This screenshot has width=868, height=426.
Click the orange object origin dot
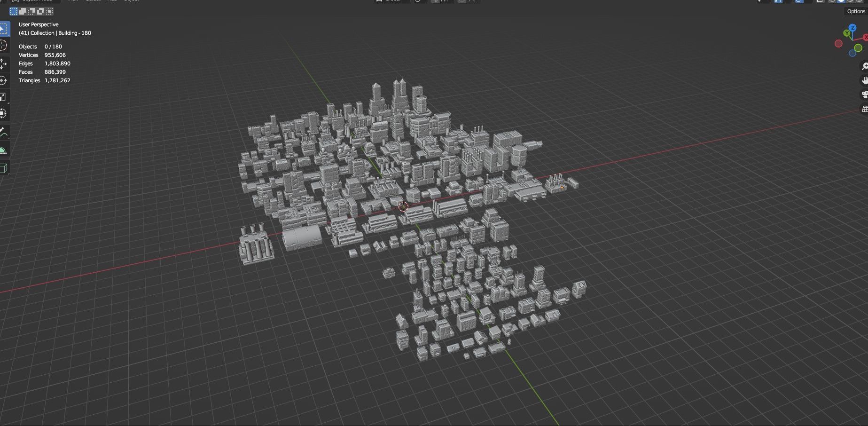562,188
